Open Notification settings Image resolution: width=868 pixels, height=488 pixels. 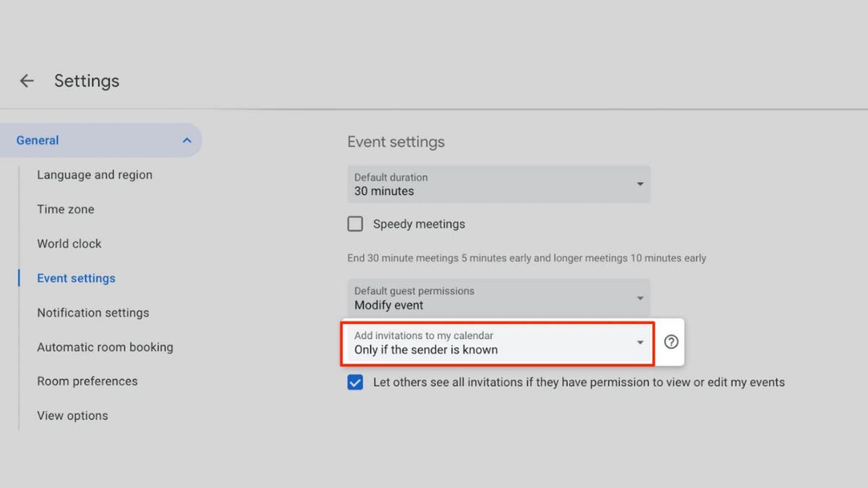93,312
